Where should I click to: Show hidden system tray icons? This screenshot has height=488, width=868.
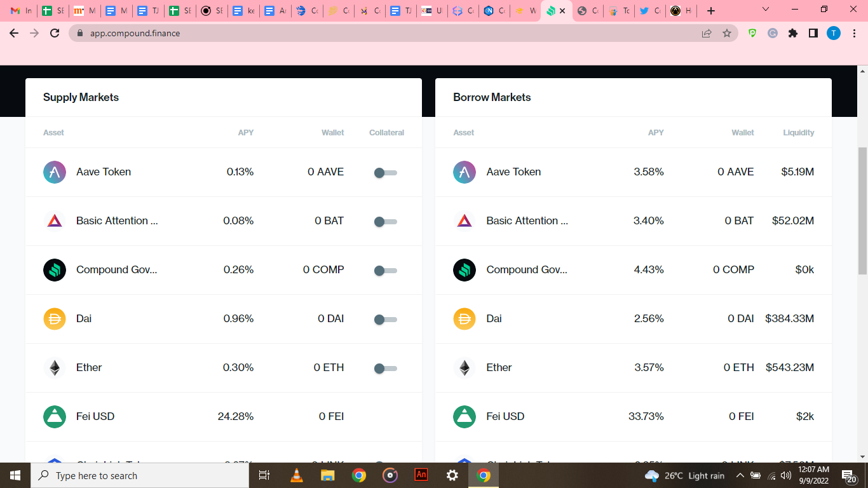pyautogui.click(x=740, y=475)
